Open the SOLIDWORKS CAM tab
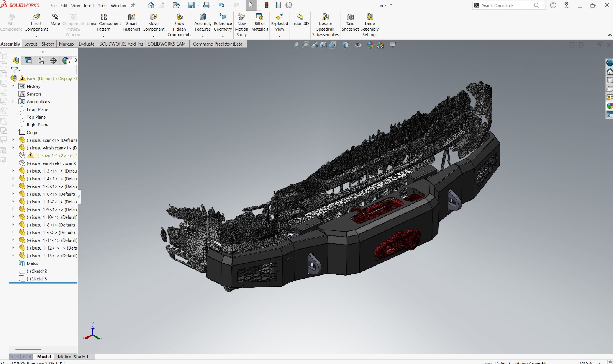 point(167,44)
